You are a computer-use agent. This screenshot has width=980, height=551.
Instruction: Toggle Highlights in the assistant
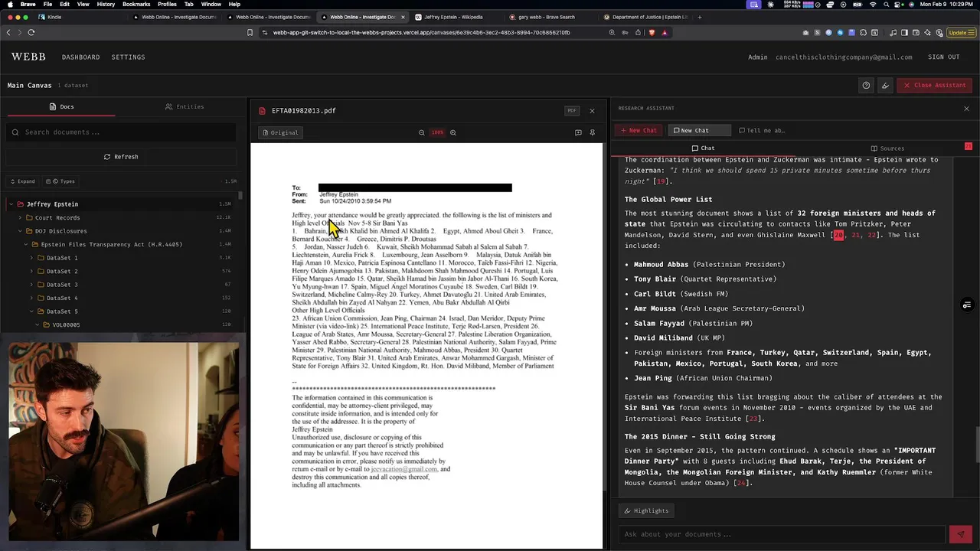[647, 510]
